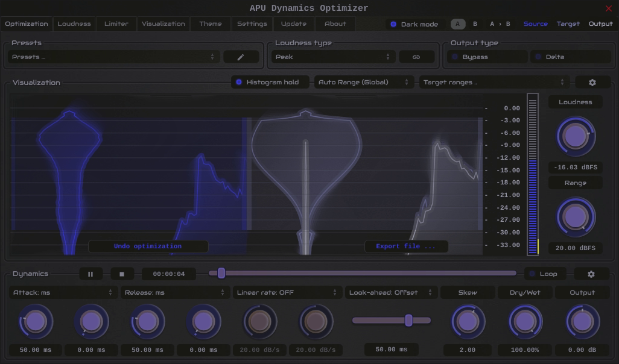The width and height of the screenshot is (619, 364).
Task: Open the Auto Range (Global) dropdown
Action: tap(363, 83)
